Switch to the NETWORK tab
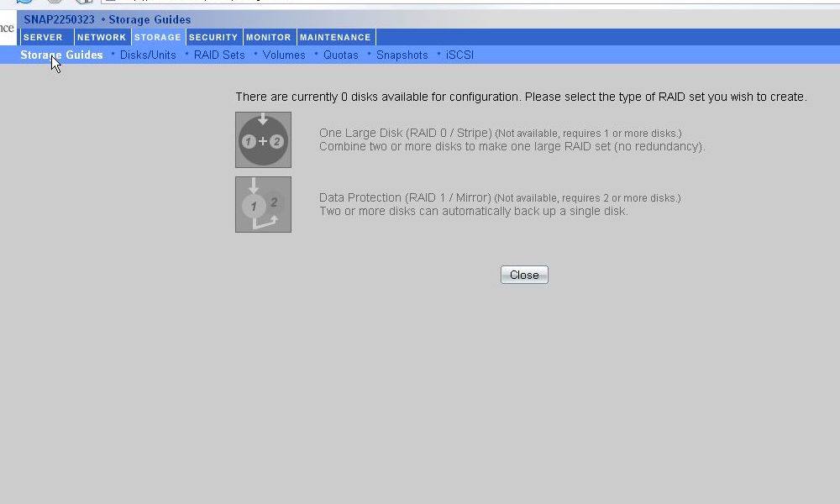The width and height of the screenshot is (840, 504). tap(102, 37)
